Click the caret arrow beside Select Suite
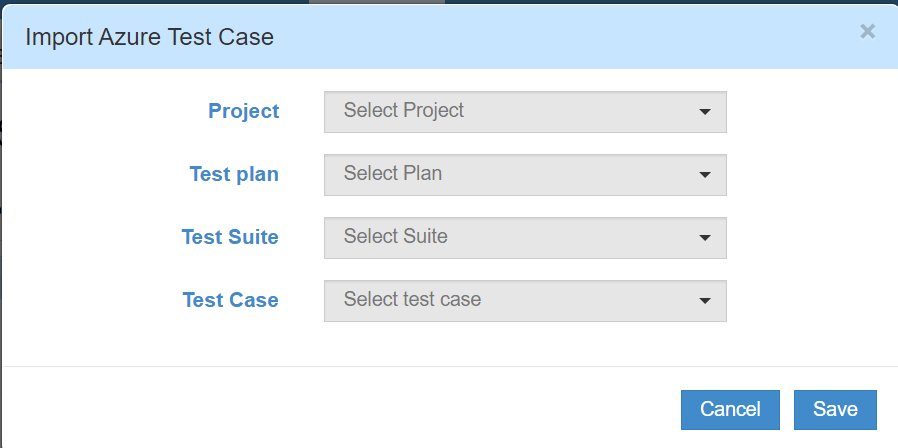Viewport: 898px width, 448px height. tap(705, 238)
